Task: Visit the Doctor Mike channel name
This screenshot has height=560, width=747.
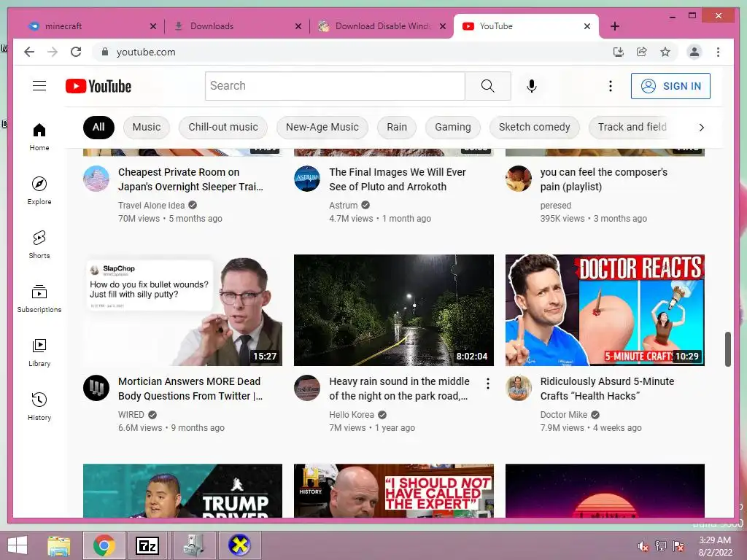Action: pyautogui.click(x=564, y=415)
